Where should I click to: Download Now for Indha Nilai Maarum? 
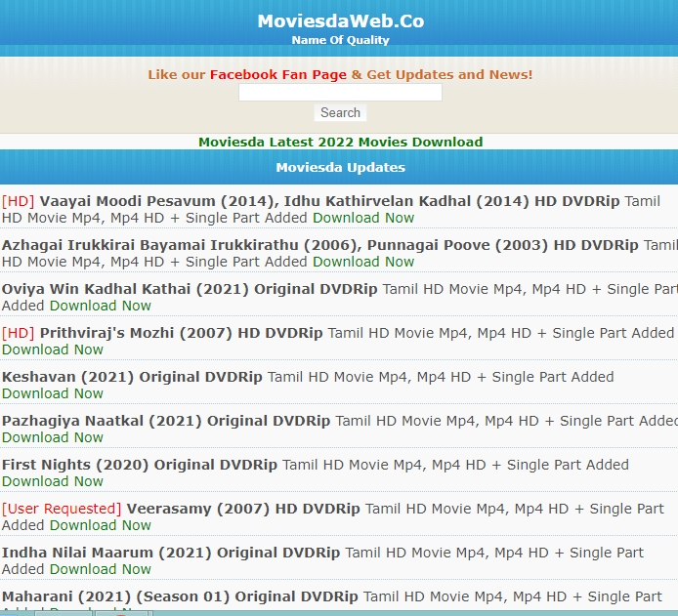[101, 569]
